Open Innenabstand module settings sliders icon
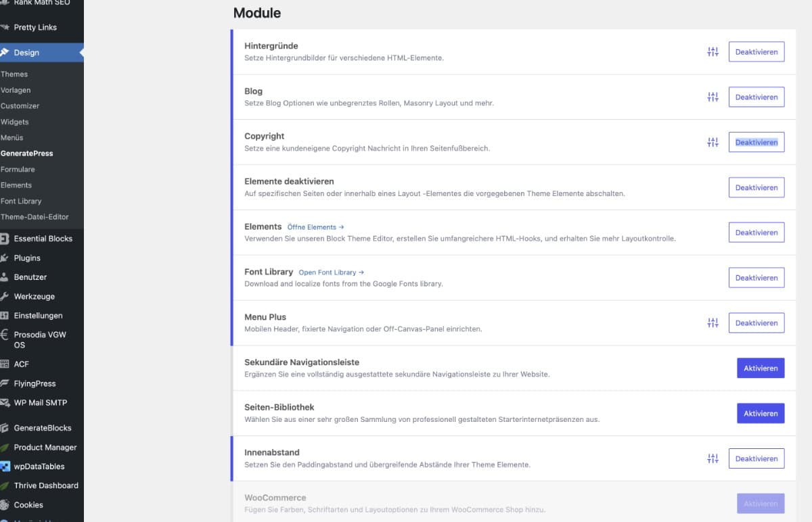This screenshot has width=812, height=522. [x=713, y=458]
